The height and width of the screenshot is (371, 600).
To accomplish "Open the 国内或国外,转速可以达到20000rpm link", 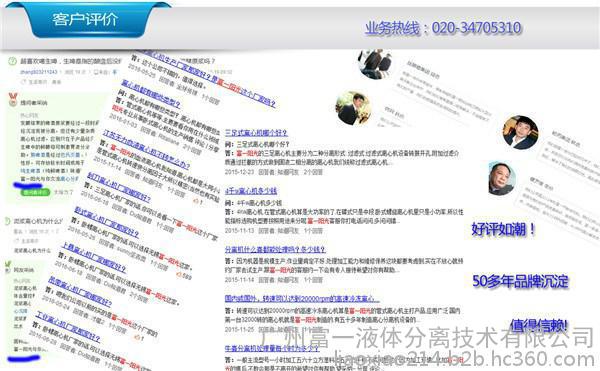I will 302,299.
